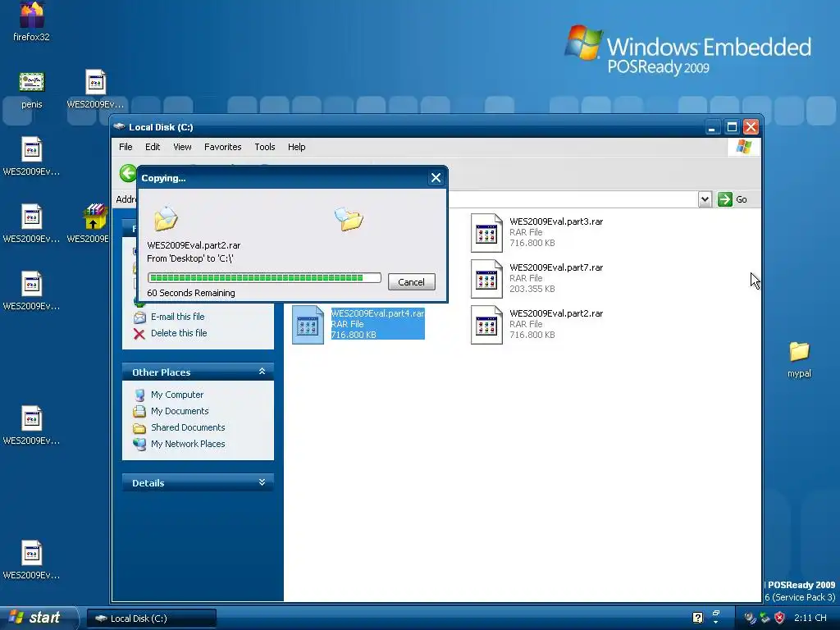The image size is (840, 630).
Task: Close the Copying dialog
Action: point(436,178)
